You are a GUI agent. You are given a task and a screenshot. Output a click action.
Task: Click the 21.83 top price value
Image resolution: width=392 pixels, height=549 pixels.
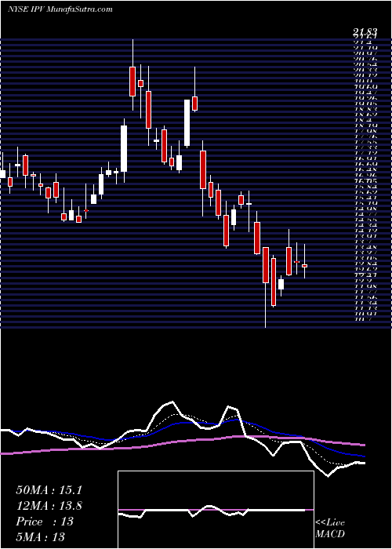pyautogui.click(x=365, y=33)
